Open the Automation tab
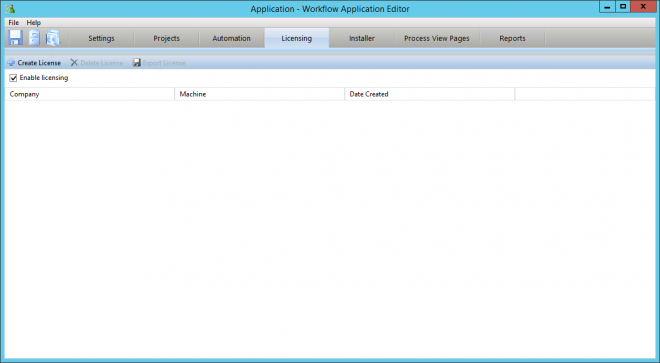 (232, 38)
